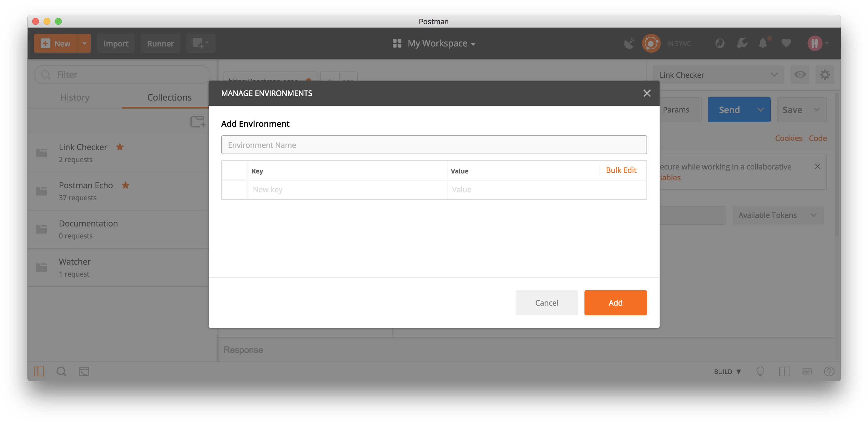Click the Params button
Image resolution: width=868 pixels, height=423 pixels.
[x=680, y=110]
